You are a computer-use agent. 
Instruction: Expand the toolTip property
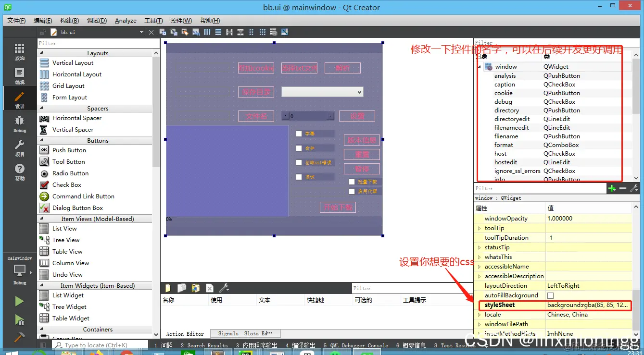(x=479, y=228)
